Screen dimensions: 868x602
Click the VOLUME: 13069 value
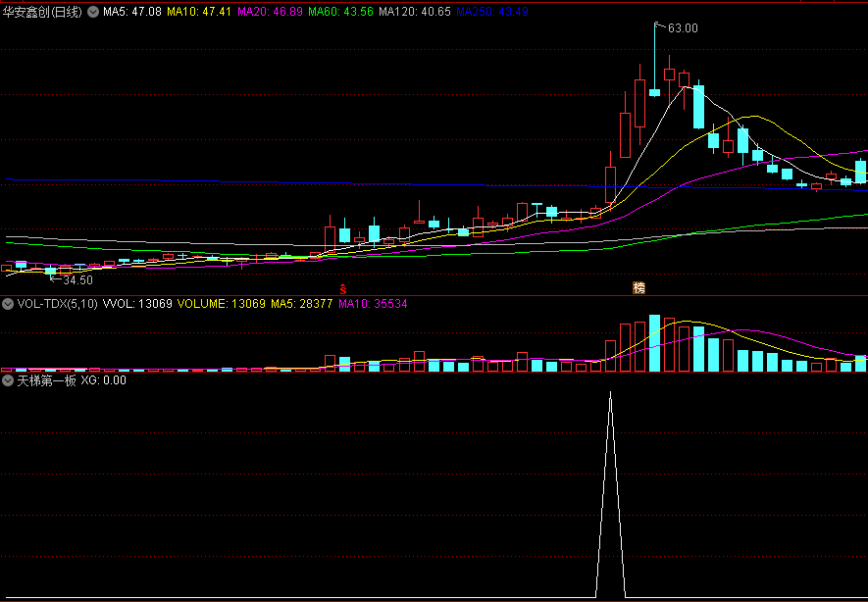pos(222,303)
